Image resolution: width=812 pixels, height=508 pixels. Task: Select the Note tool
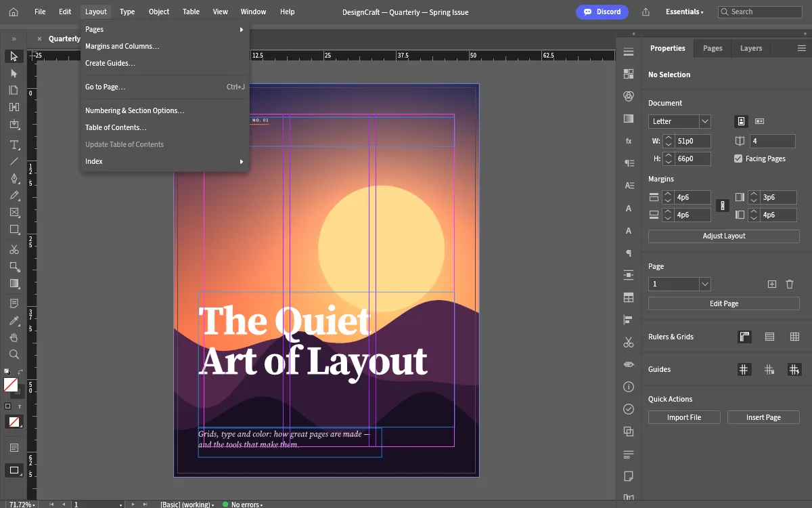tap(14, 303)
